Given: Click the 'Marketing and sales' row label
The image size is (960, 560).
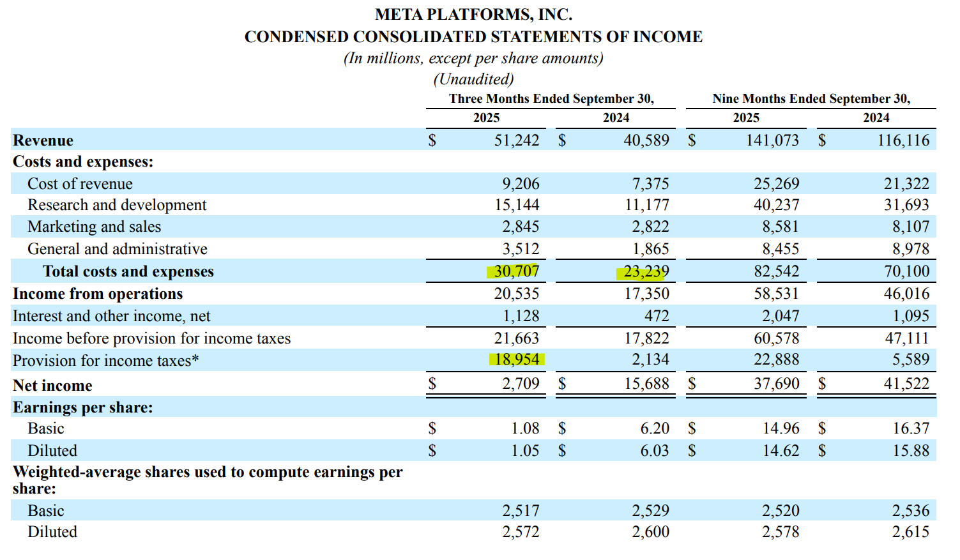Looking at the screenshot, I should pos(94,227).
